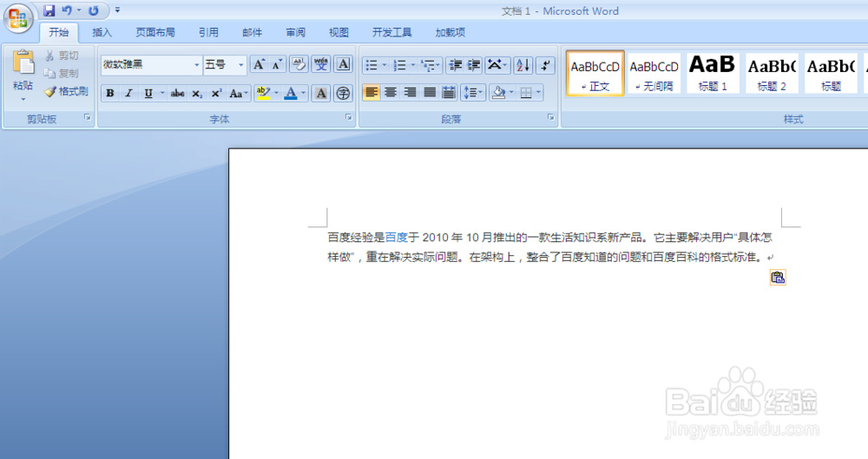Open the borders menu

[530, 93]
